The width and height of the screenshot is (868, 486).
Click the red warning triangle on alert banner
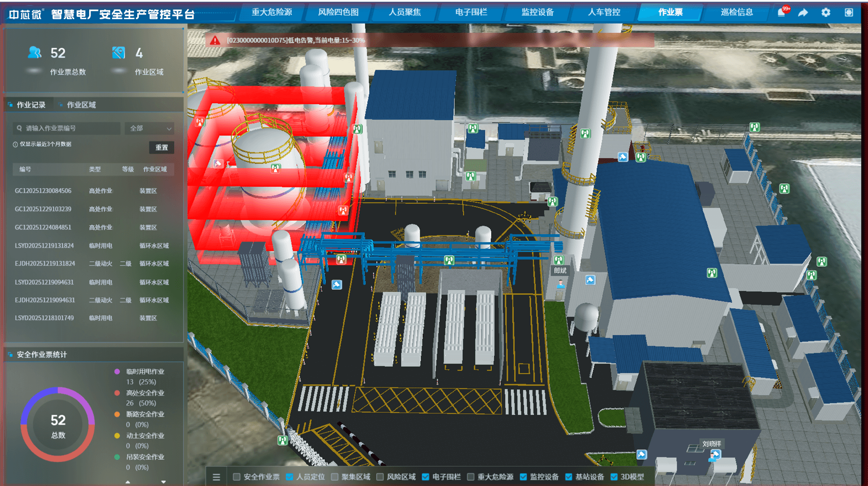215,41
